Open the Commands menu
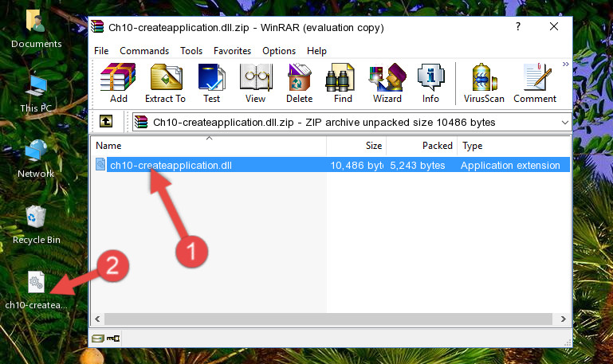Image resolution: width=613 pixels, height=364 pixels. point(144,51)
